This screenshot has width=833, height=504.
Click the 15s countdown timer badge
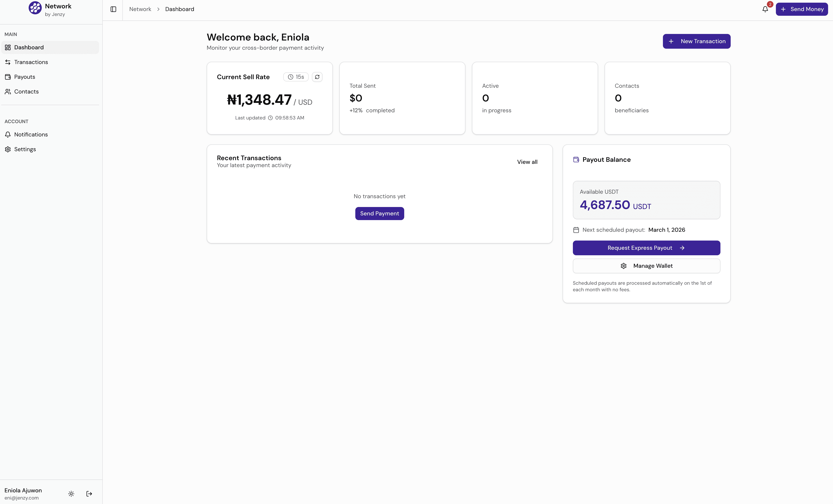296,77
